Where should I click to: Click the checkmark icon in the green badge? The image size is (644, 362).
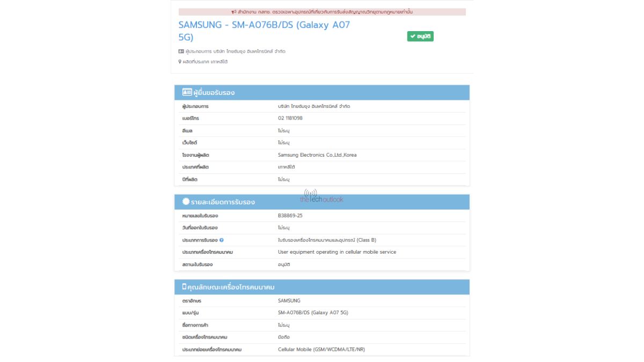(413, 36)
